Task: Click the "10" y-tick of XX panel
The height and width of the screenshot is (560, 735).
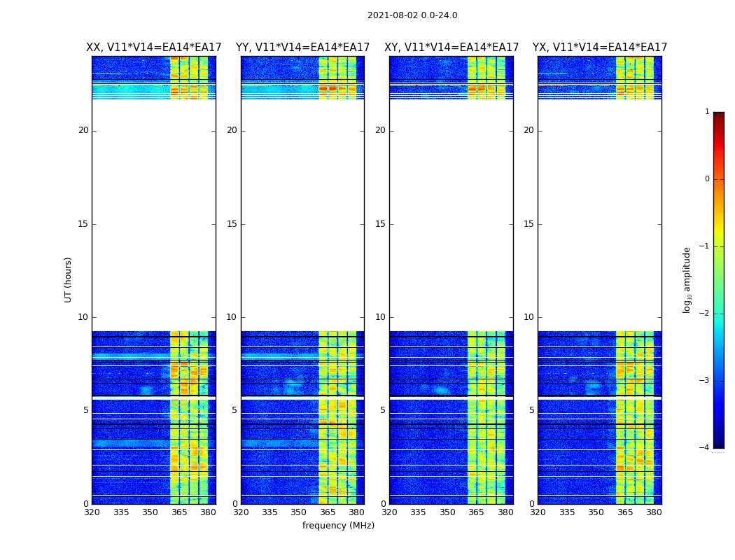Action: tap(83, 317)
